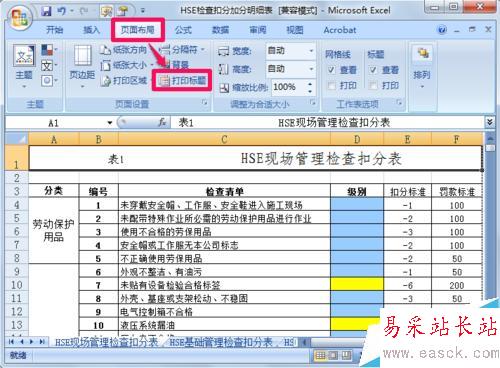Open undo history dropdown arrow

tap(72, 12)
